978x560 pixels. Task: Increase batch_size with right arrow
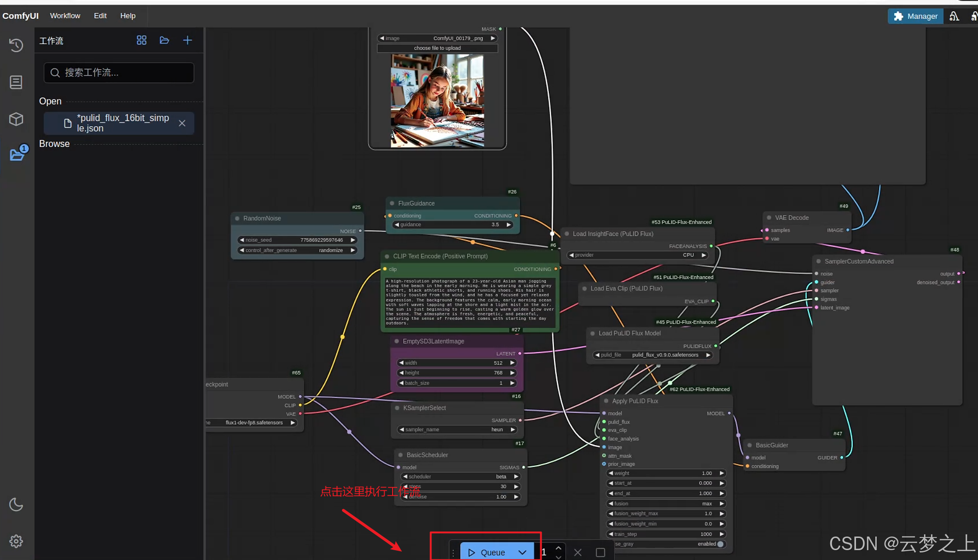(512, 383)
